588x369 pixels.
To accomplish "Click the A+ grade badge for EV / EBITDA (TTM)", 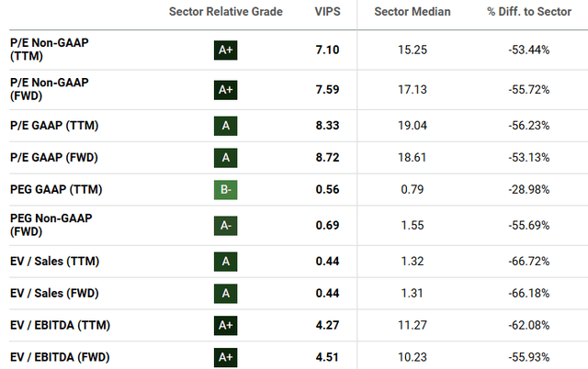I will click(x=225, y=325).
